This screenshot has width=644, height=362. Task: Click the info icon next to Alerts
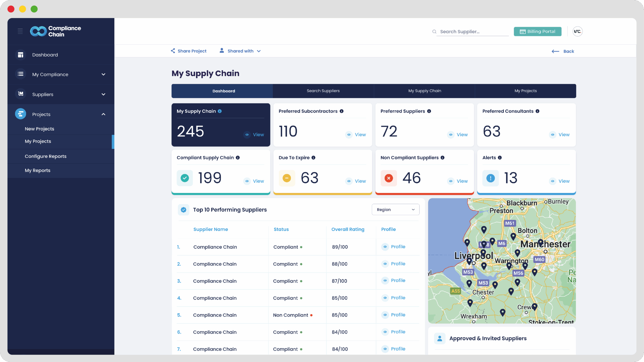pyautogui.click(x=500, y=158)
